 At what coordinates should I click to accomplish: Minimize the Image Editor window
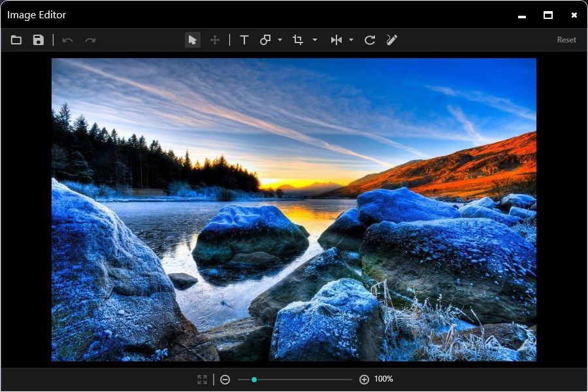click(522, 16)
